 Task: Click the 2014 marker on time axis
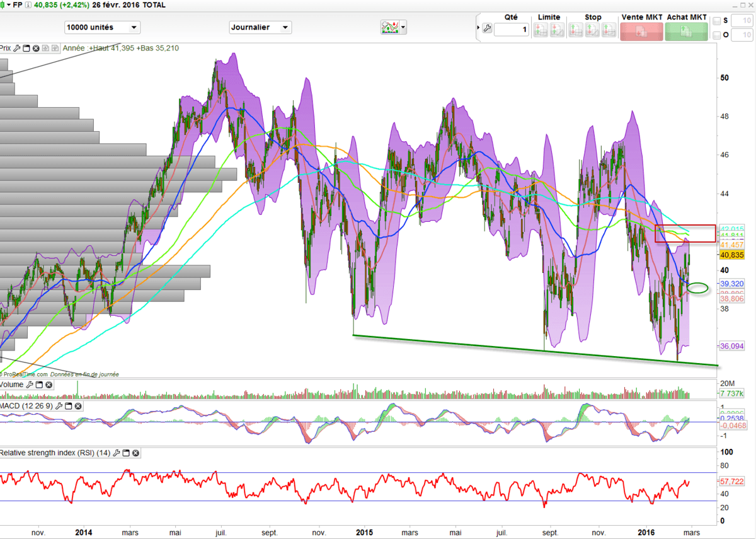83,532
